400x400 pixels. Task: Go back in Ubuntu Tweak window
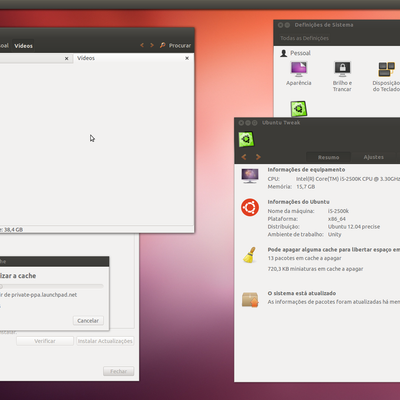coord(244,157)
